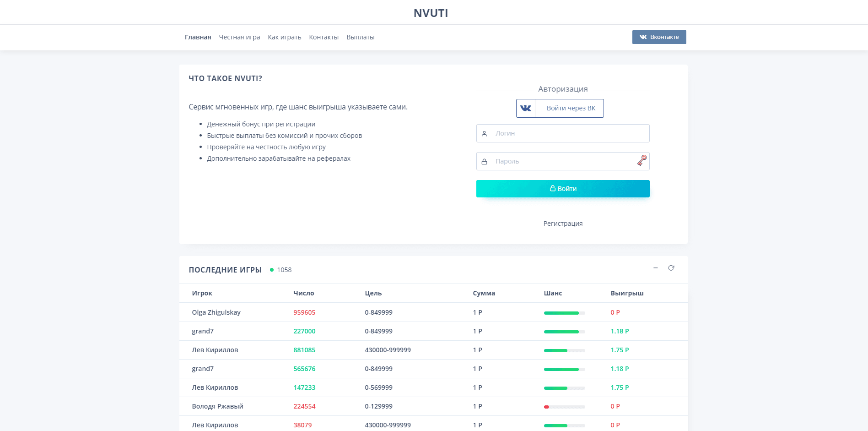Open the Выплаты page
The width and height of the screenshot is (868, 431).
click(360, 37)
